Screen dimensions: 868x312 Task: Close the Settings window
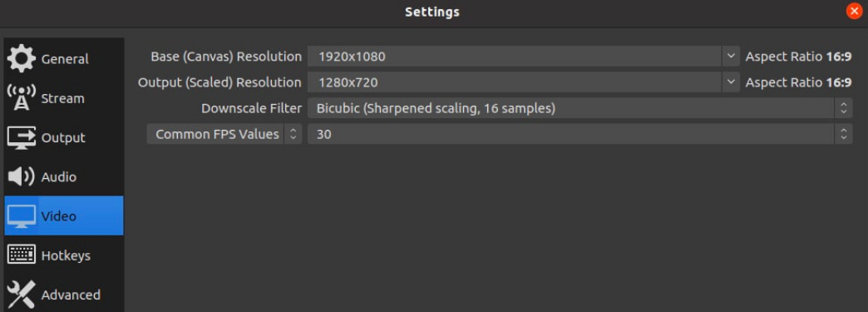[x=854, y=11]
